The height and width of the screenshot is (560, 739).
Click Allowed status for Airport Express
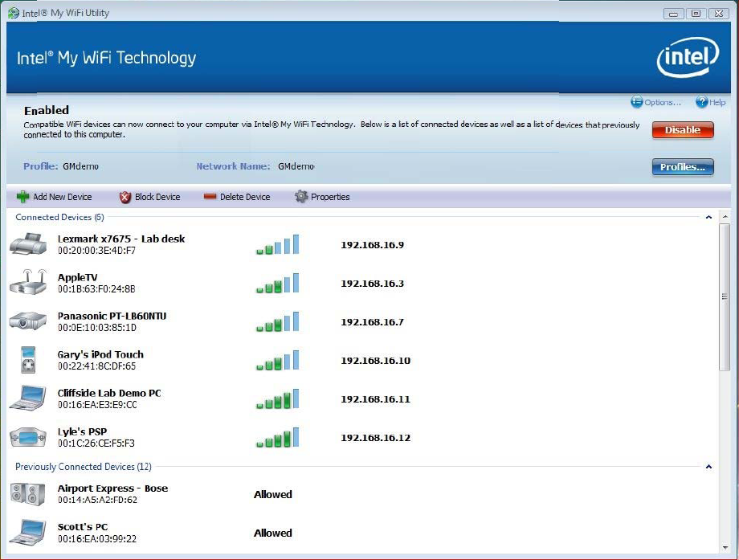273,494
